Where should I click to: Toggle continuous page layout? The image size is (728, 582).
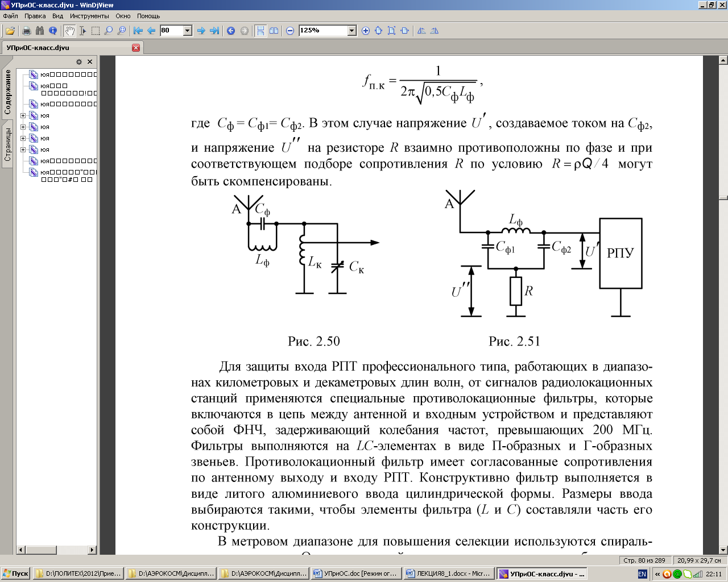click(260, 31)
